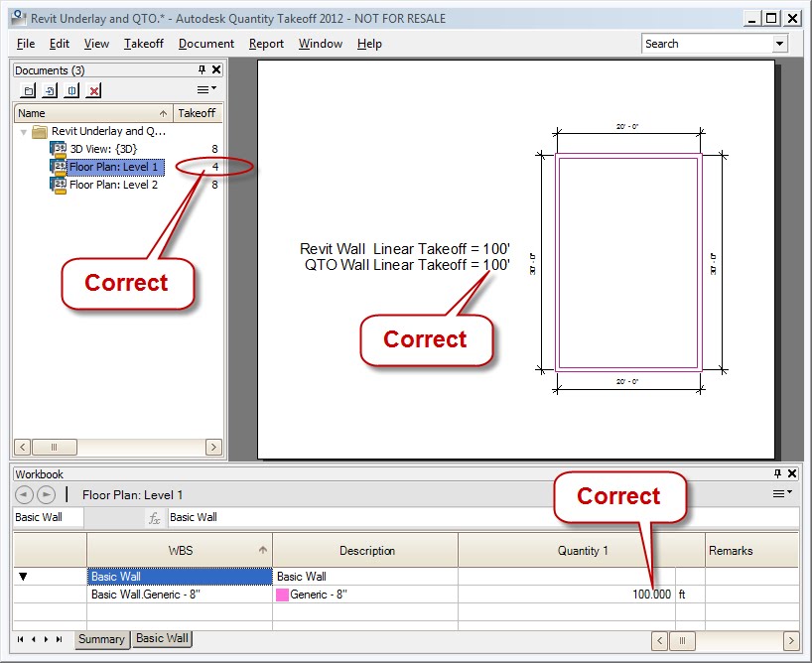Collapse the Basic Wall group row triangle
Image resolution: width=812 pixels, height=663 pixels.
(23, 577)
